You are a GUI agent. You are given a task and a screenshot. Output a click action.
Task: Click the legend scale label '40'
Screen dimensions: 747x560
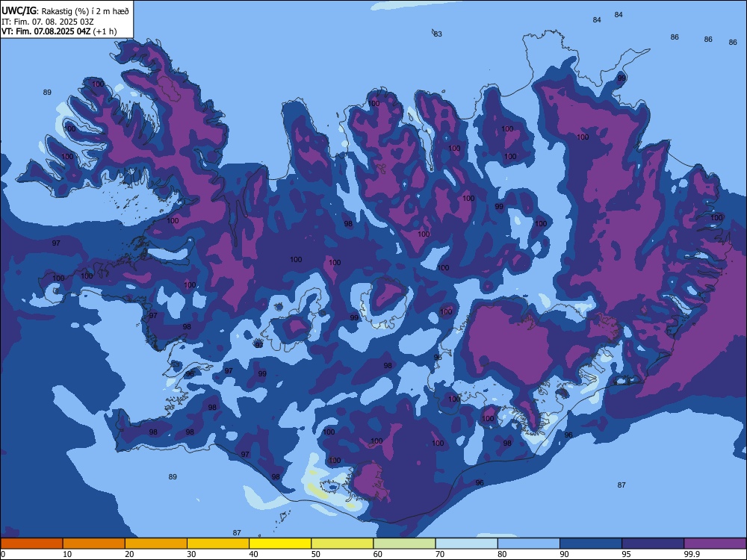pyautogui.click(x=253, y=554)
